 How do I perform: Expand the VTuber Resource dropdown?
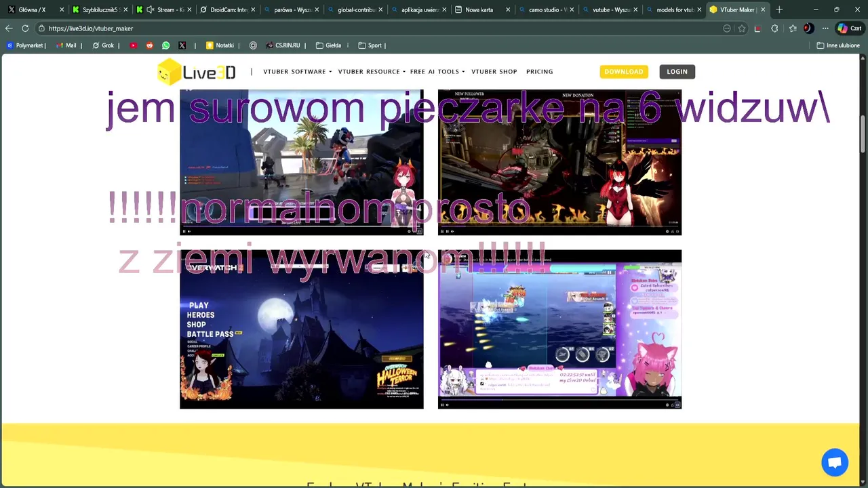click(x=371, y=72)
